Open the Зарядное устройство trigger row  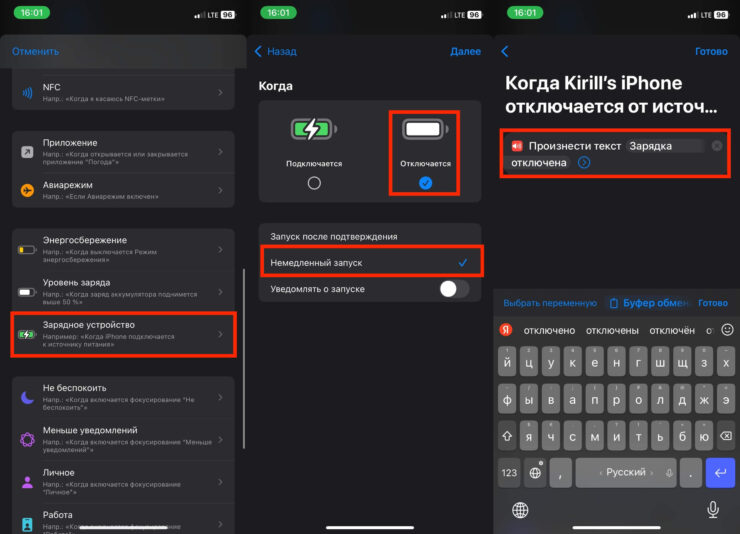[124, 334]
